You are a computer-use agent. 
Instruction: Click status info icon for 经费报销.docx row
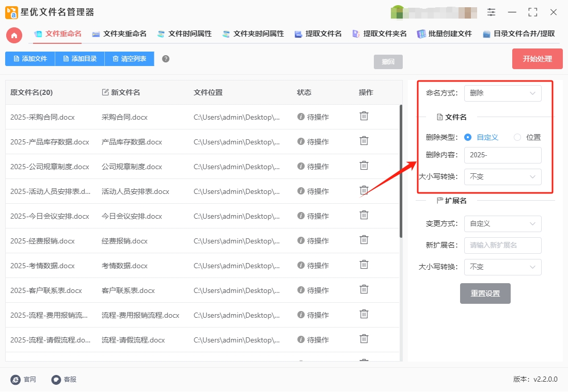(301, 240)
